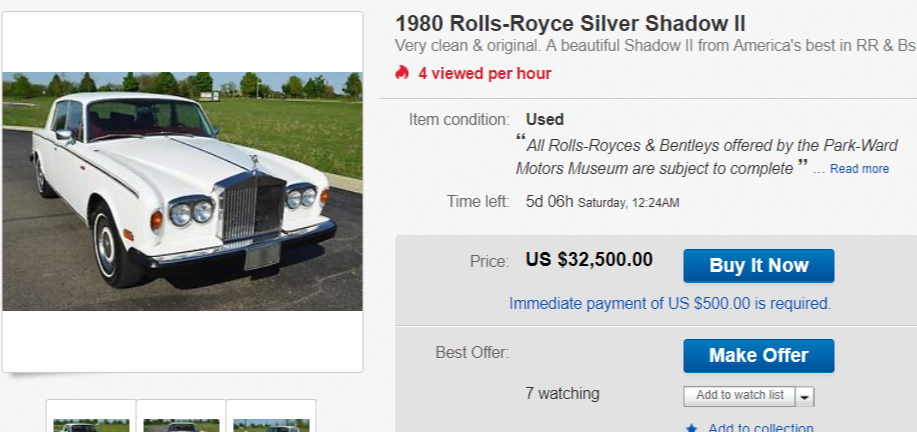Click the Add to collection link
Screen dimensions: 917x432
760,428
